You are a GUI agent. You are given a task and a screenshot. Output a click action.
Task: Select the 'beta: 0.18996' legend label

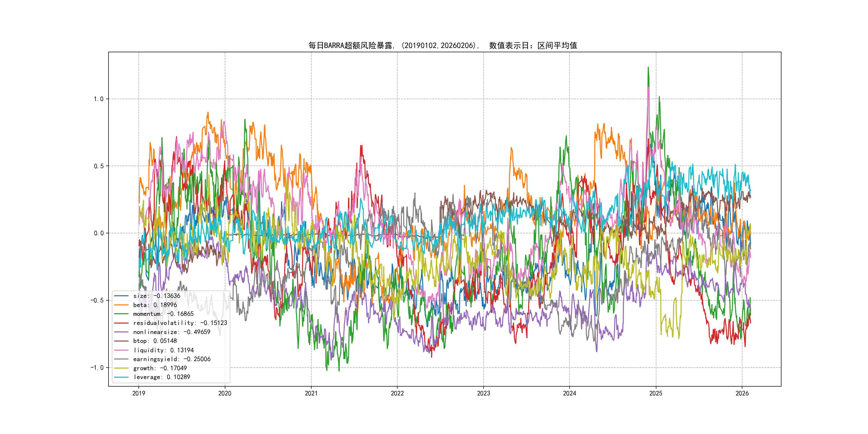pos(155,305)
